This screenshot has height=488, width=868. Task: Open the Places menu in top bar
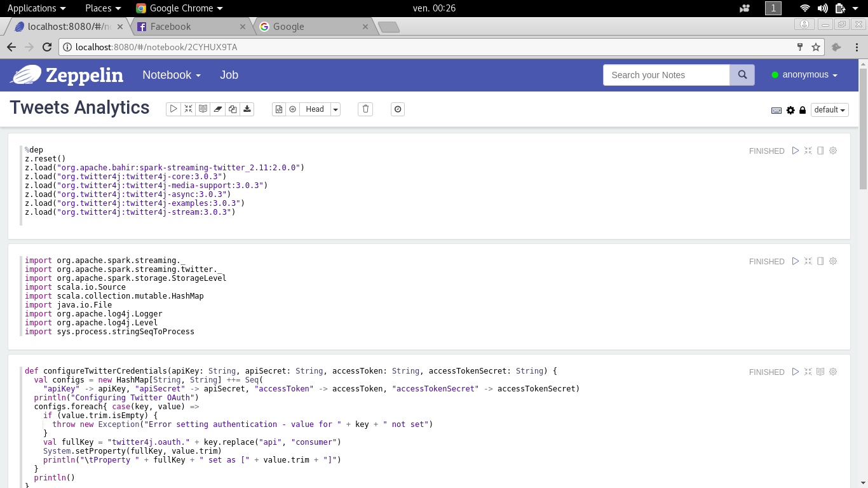[103, 8]
